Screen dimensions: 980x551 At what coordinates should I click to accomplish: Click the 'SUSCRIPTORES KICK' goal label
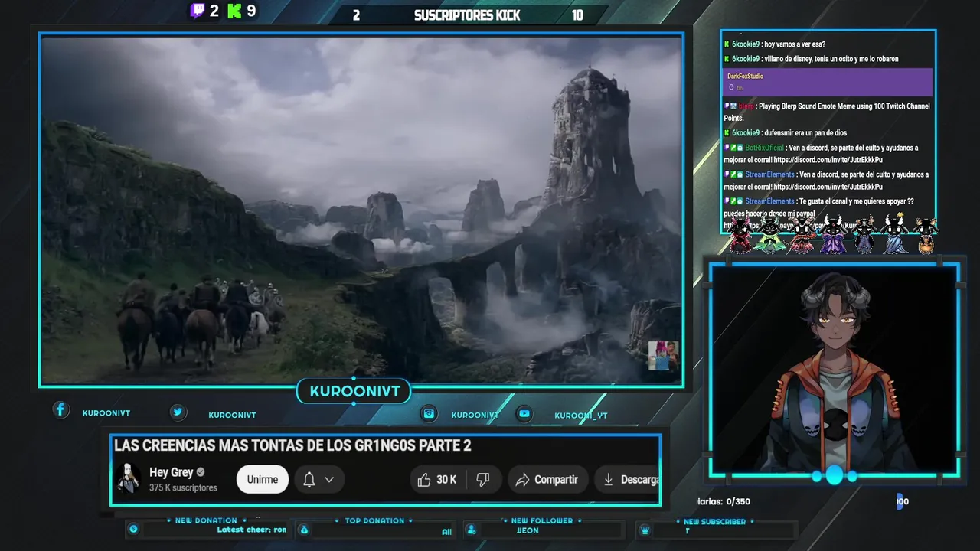pyautogui.click(x=467, y=15)
